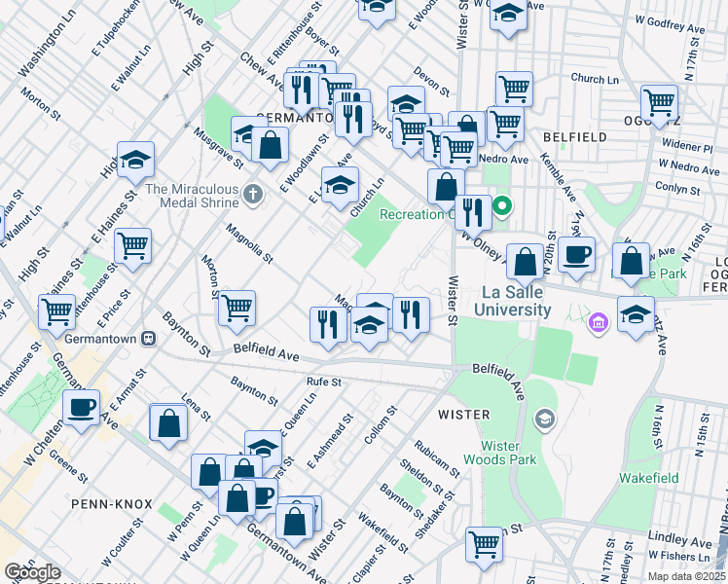This screenshot has width=728, height=584.
Task: Click the Widener Pl street label
Action: pyautogui.click(x=687, y=145)
